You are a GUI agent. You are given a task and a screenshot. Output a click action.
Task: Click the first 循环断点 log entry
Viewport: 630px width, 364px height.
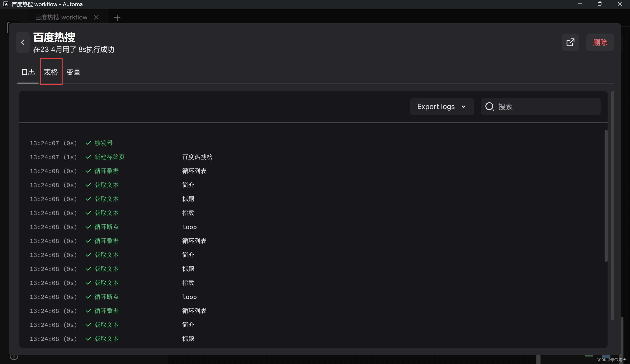[x=107, y=227]
